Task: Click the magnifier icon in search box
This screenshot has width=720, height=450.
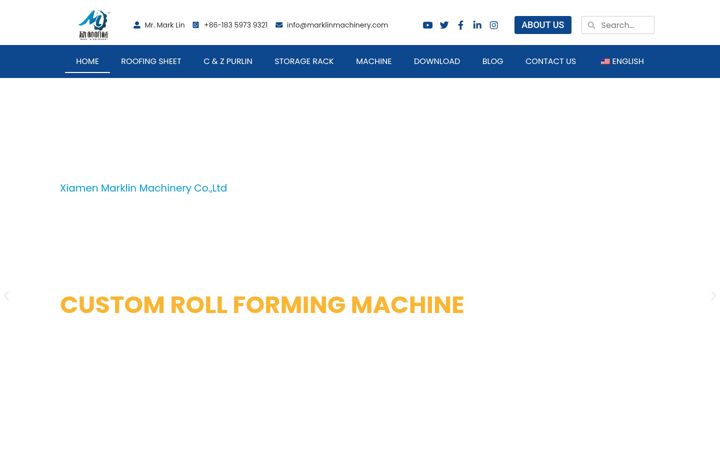Action: [591, 25]
